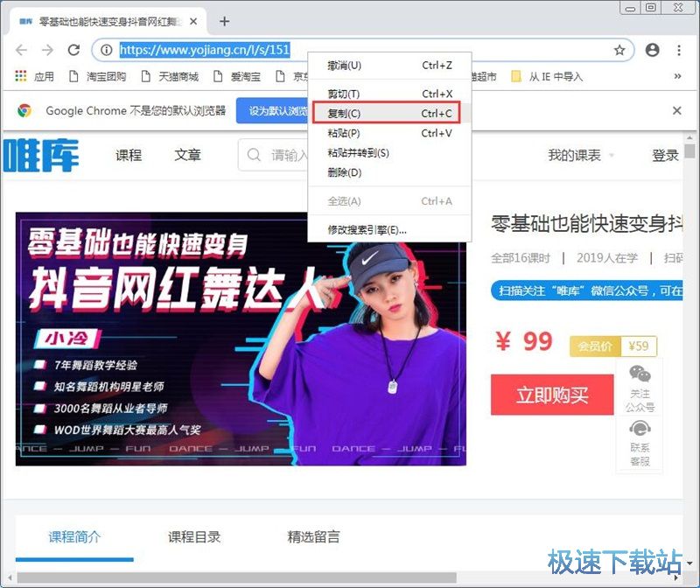Viewport: 700px width, 588px height.
Task: Open a new tab with the plus button
Action: click(x=224, y=21)
